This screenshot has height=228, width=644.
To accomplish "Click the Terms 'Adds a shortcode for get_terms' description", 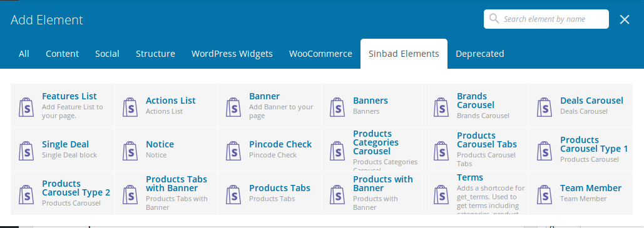I will click(x=491, y=199).
